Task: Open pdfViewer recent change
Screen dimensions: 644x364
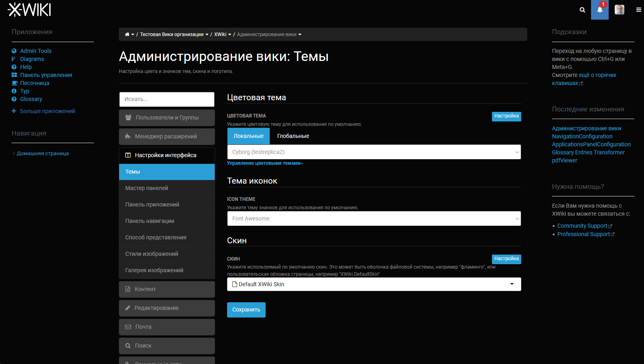Action: click(x=565, y=160)
